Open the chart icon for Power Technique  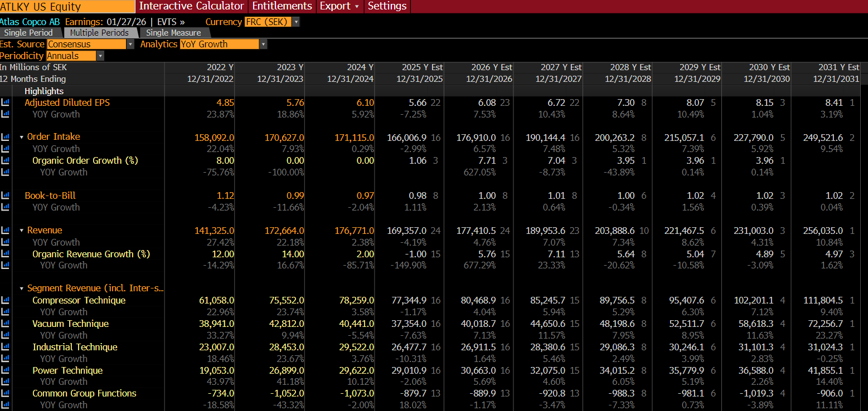tap(5, 370)
